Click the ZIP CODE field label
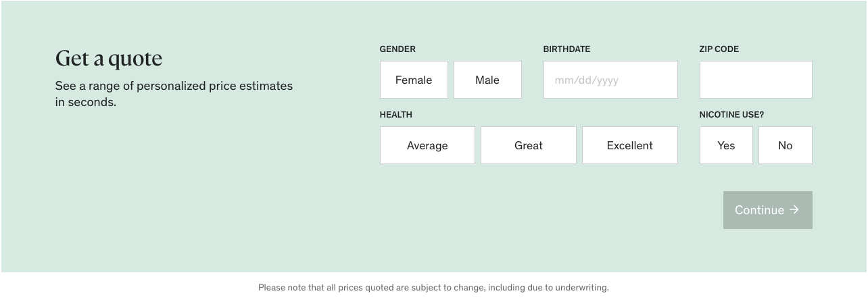Viewport: 868px width, 304px height. pos(719,49)
